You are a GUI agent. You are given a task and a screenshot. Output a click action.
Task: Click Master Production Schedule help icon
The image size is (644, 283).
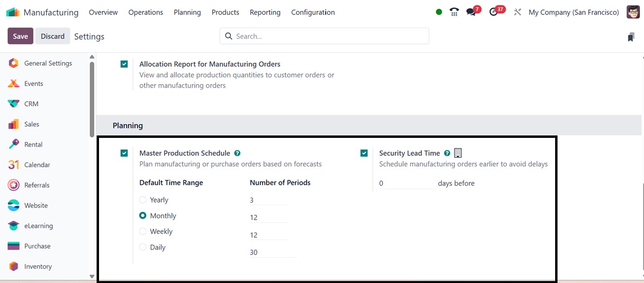237,153
